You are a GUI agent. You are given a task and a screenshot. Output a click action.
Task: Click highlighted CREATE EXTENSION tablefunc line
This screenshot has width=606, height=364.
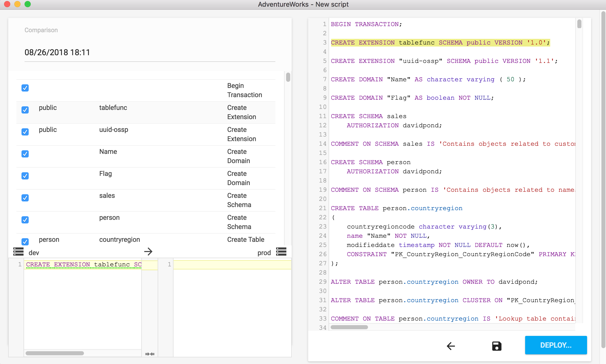coord(440,42)
